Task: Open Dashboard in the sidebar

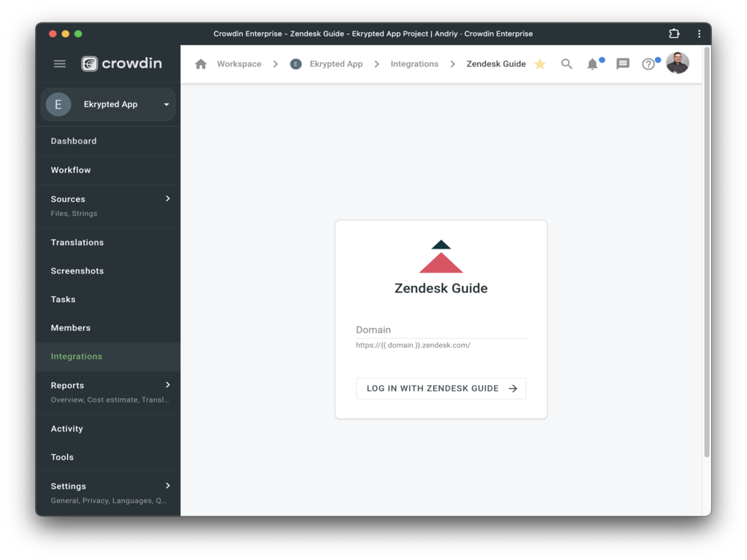Action: [x=74, y=141]
